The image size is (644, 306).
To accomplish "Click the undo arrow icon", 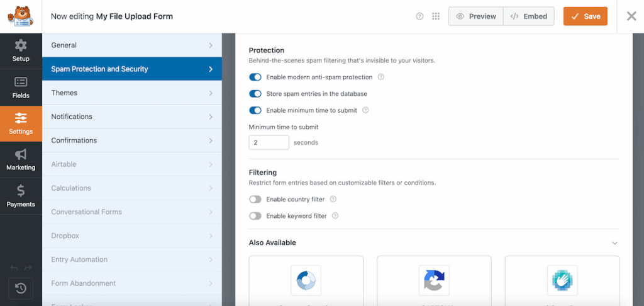I will (x=14, y=268).
